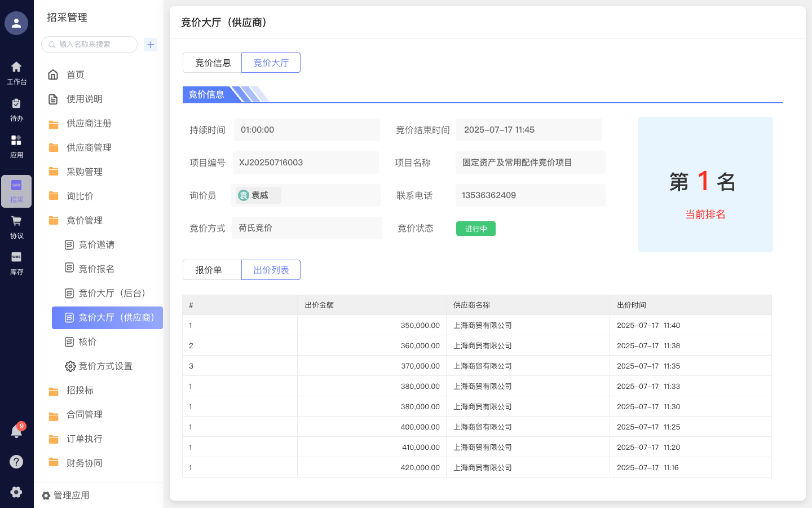Click the 进行中 status badge
812x508 pixels.
coord(475,229)
